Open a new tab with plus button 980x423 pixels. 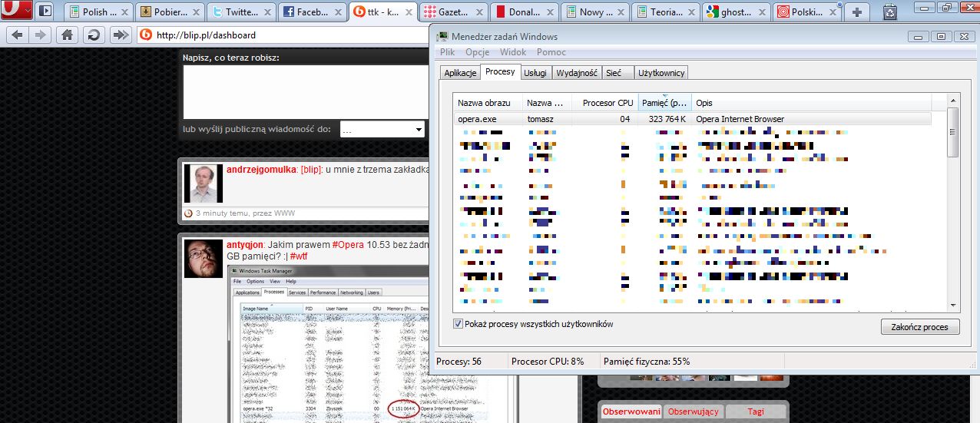click(856, 12)
